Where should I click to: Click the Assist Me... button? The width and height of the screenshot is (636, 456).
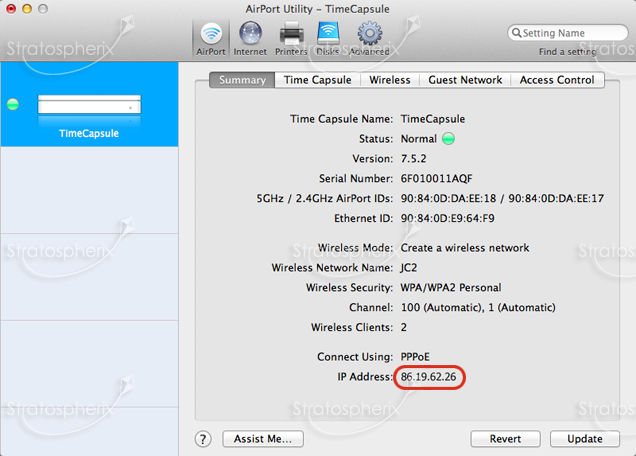[x=263, y=439]
